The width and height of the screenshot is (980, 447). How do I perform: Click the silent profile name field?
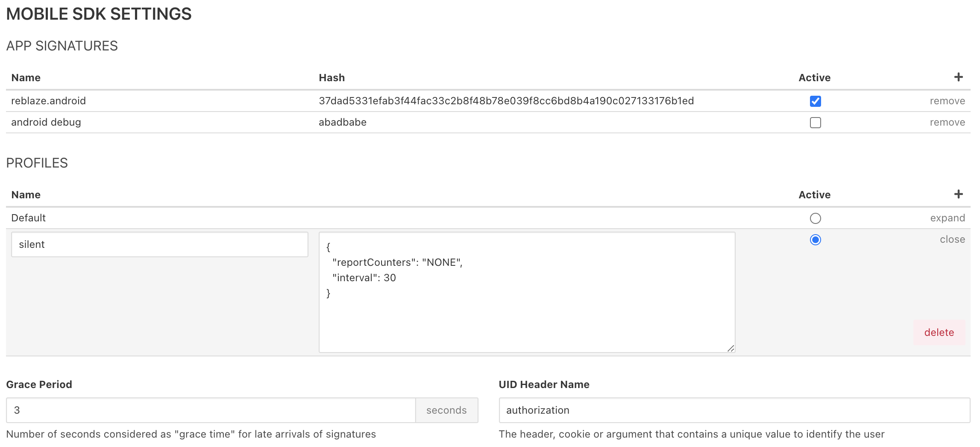tap(159, 244)
